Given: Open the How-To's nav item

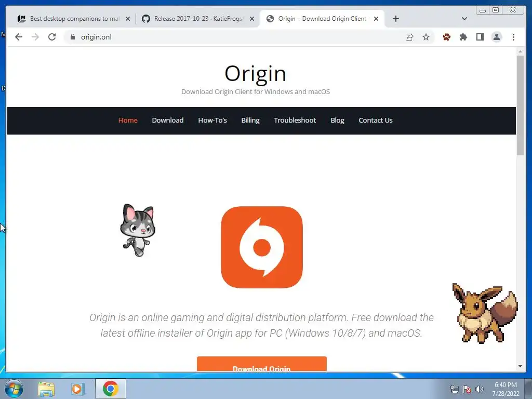Looking at the screenshot, I should pos(212,121).
